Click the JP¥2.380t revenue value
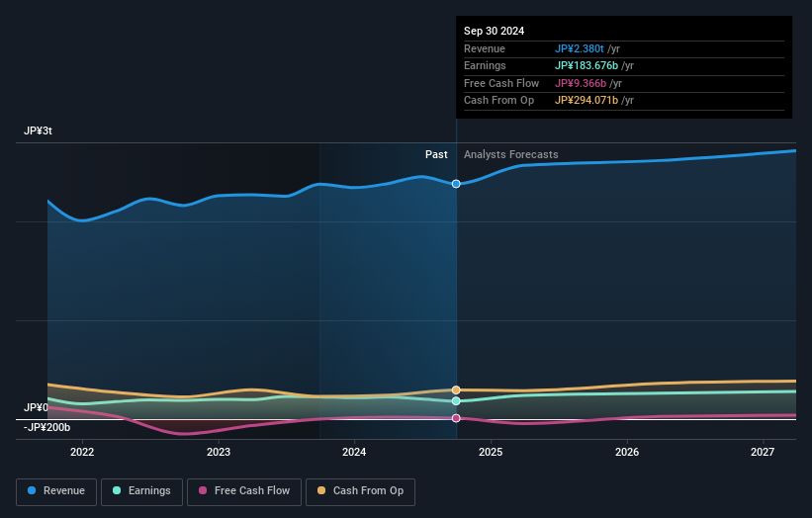 [x=579, y=48]
